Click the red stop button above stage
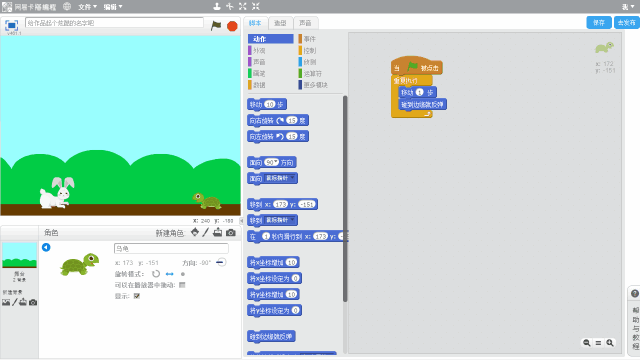640x360 pixels. point(232,26)
